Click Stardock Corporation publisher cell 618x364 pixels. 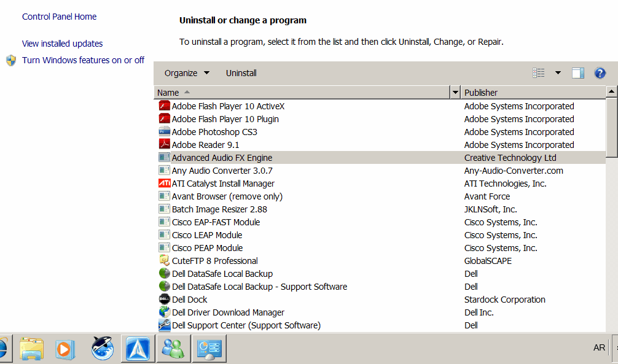505,300
